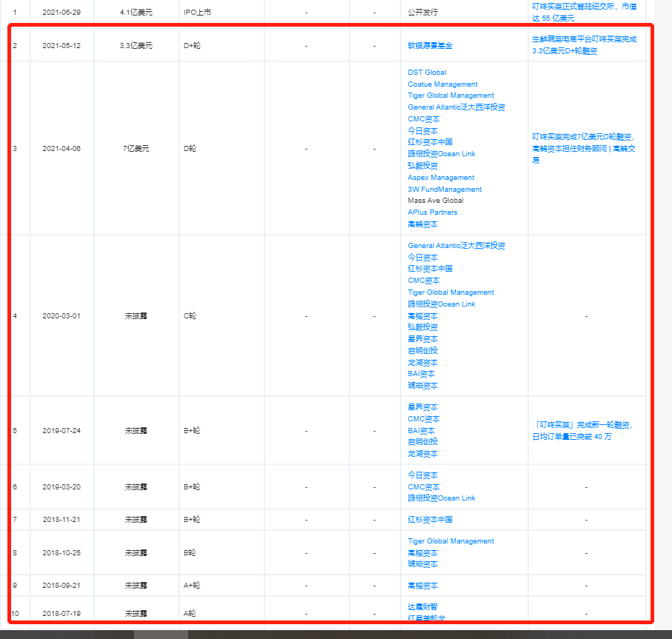The height and width of the screenshot is (639, 672).
Task: Select the A+轮 round cell
Action: point(192,586)
